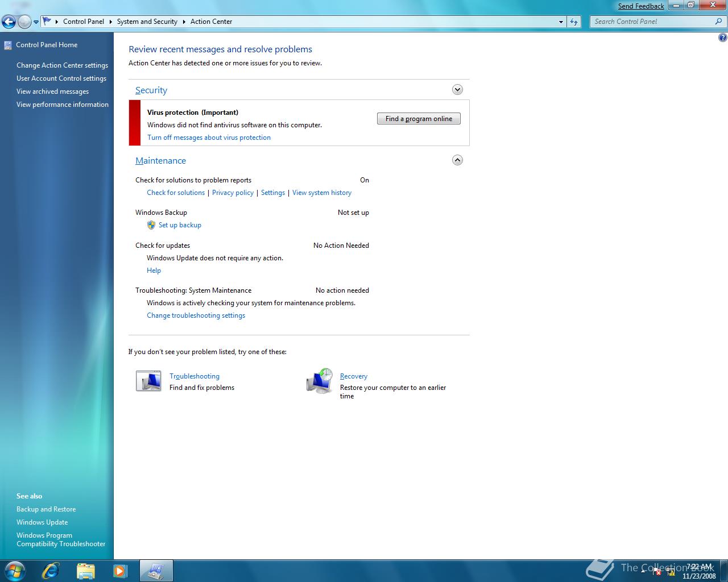Collapse the Maintenance section chevron
Image resolution: width=728 pixels, height=582 pixels.
coord(457,160)
